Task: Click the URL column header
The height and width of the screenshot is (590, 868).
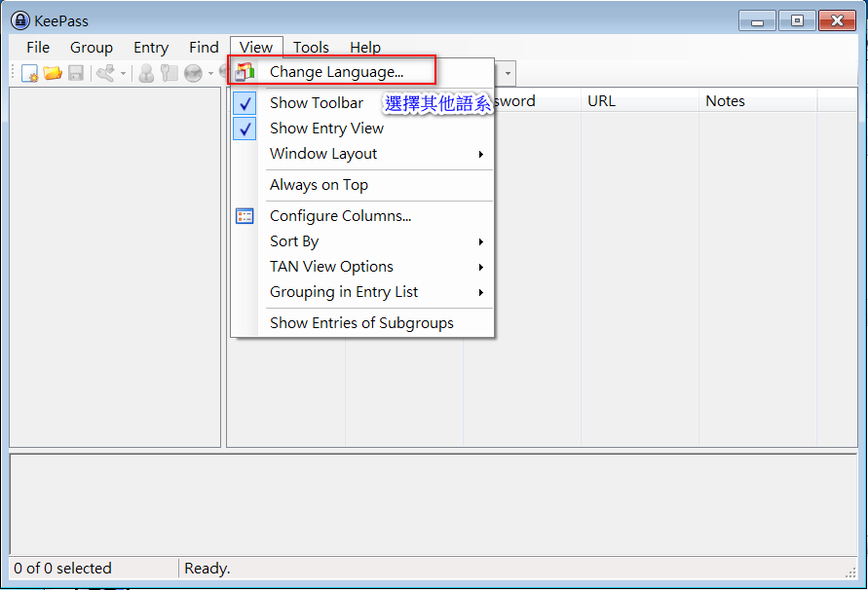Action: tap(639, 100)
